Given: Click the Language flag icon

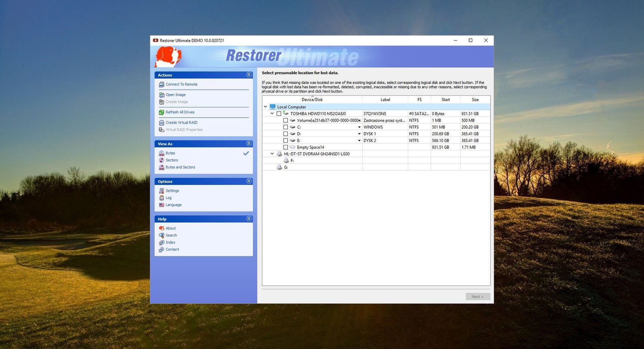Looking at the screenshot, I should point(161,205).
